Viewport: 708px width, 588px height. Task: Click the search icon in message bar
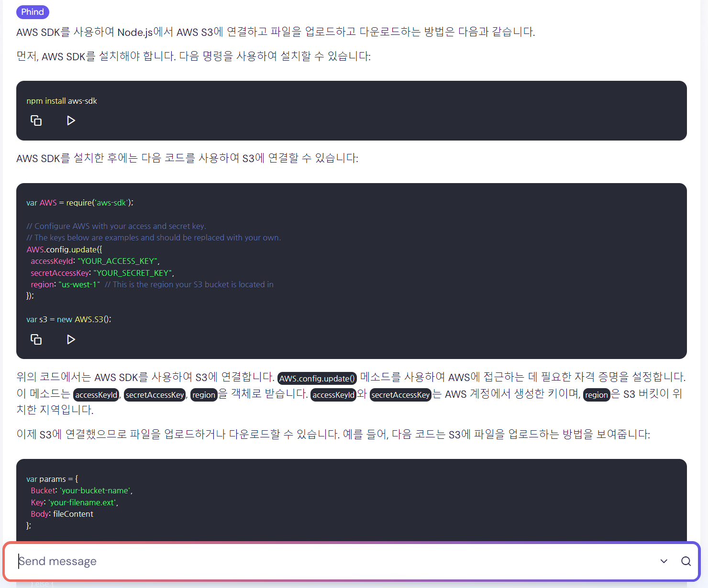[686, 561]
